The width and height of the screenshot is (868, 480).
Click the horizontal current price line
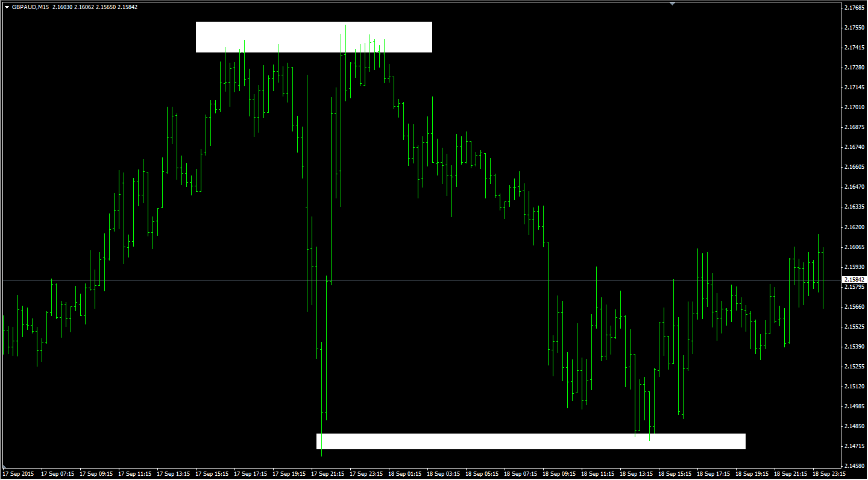coord(422,280)
